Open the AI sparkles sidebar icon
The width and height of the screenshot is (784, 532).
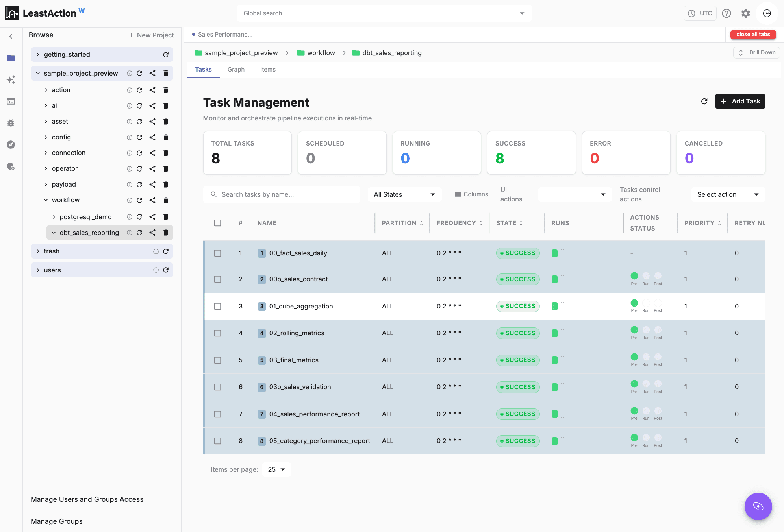(11, 80)
